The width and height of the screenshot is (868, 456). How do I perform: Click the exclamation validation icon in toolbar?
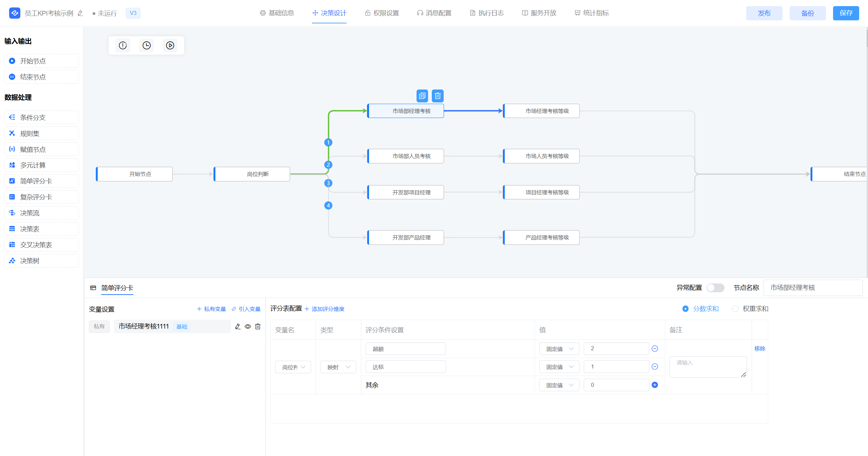(x=123, y=45)
